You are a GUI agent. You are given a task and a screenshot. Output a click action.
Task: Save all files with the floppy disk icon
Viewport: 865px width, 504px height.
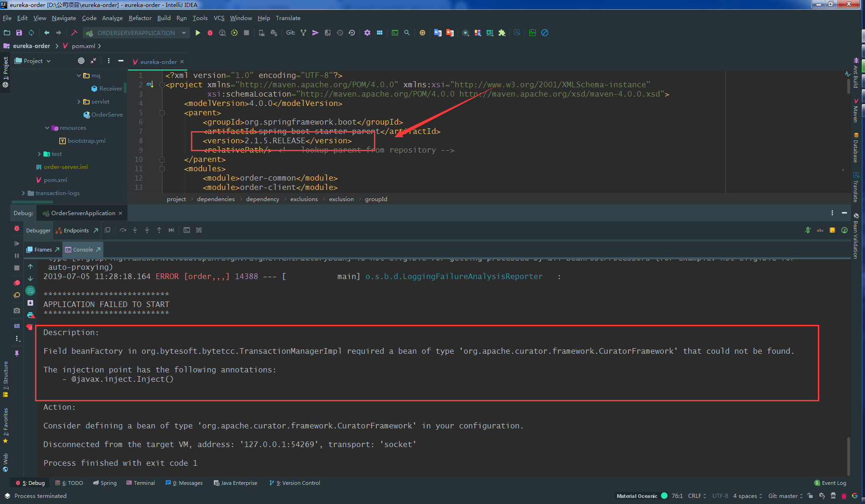pyautogui.click(x=19, y=33)
